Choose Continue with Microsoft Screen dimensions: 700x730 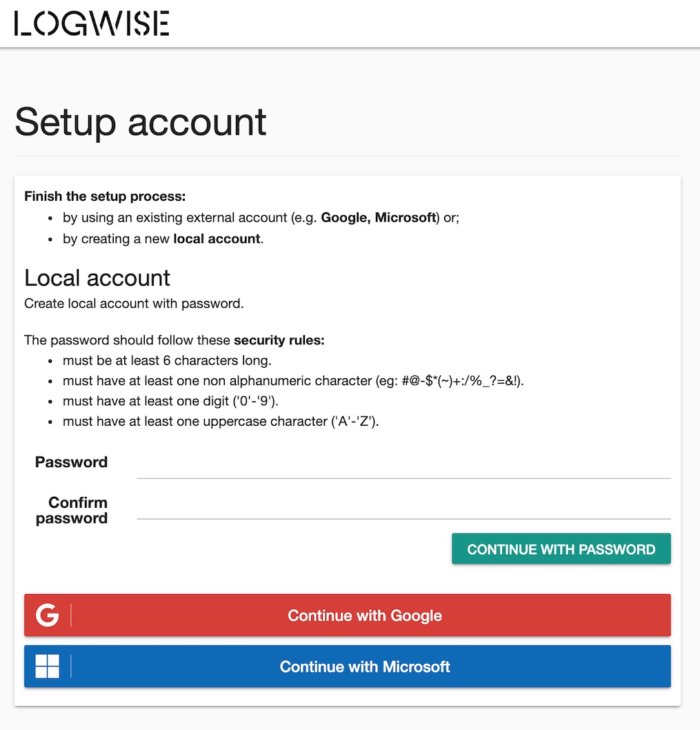365,667
